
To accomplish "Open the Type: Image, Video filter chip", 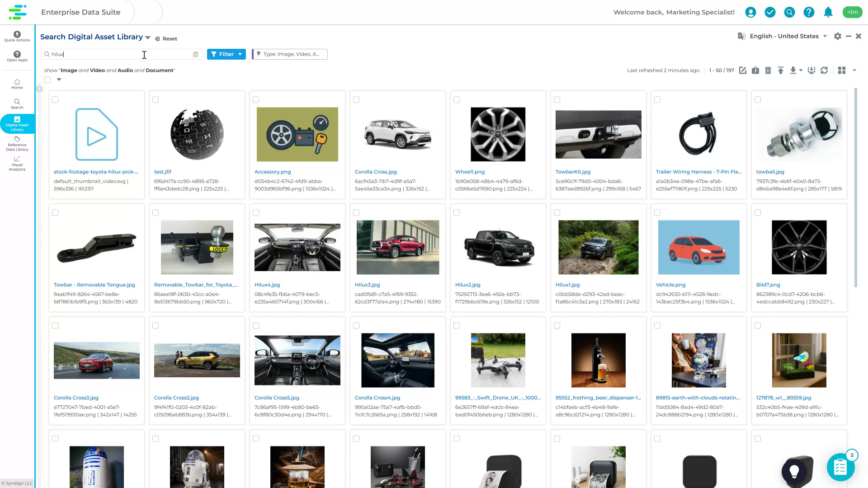I will [290, 54].
